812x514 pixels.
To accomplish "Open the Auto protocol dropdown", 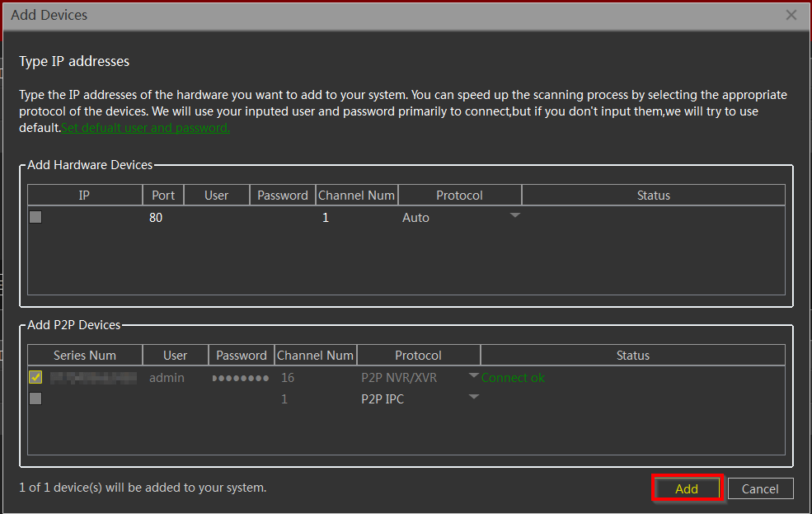I will pyautogui.click(x=514, y=216).
